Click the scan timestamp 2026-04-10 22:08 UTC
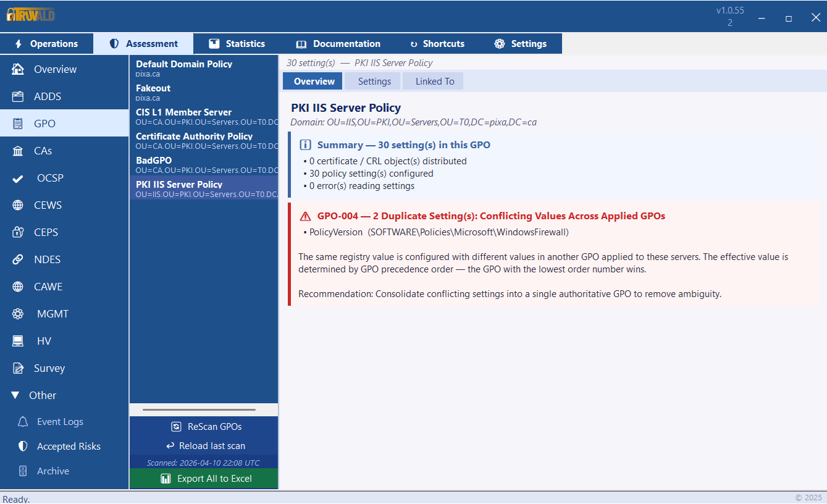The image size is (827, 504). 203,463
